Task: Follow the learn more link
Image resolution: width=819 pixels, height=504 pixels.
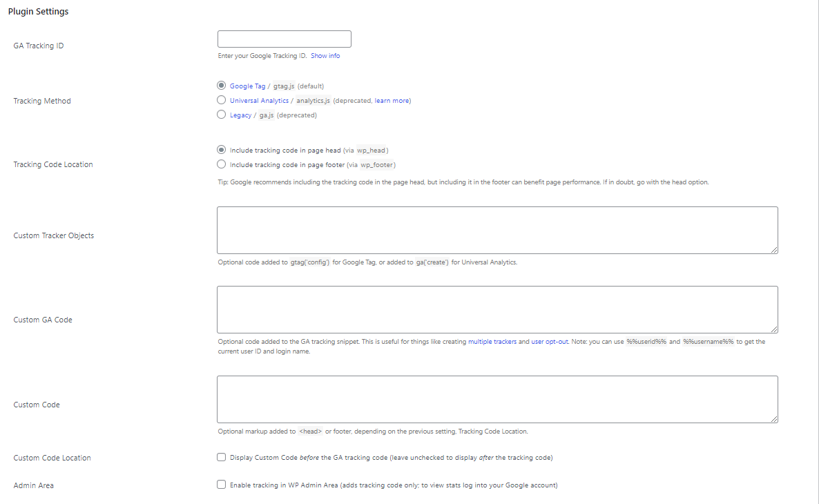Action: click(x=392, y=101)
